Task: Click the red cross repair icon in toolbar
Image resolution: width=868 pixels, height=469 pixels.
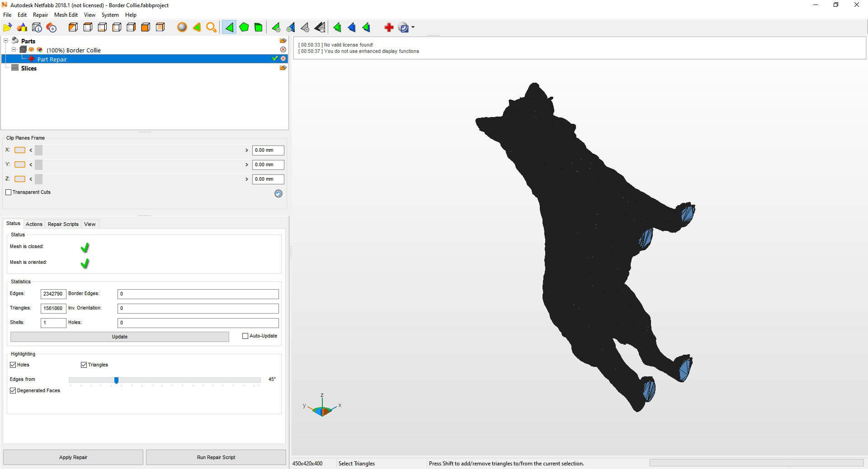Action: tap(389, 28)
